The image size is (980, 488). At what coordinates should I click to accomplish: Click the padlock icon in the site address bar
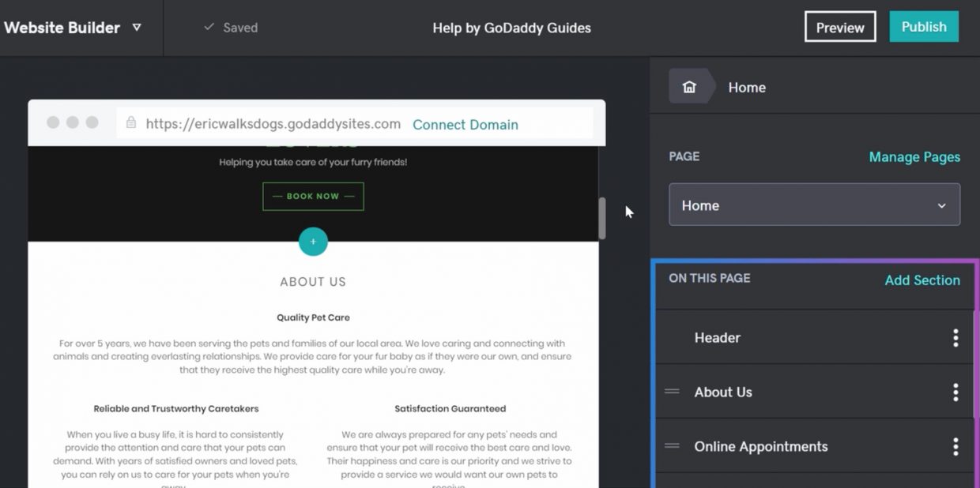point(130,124)
